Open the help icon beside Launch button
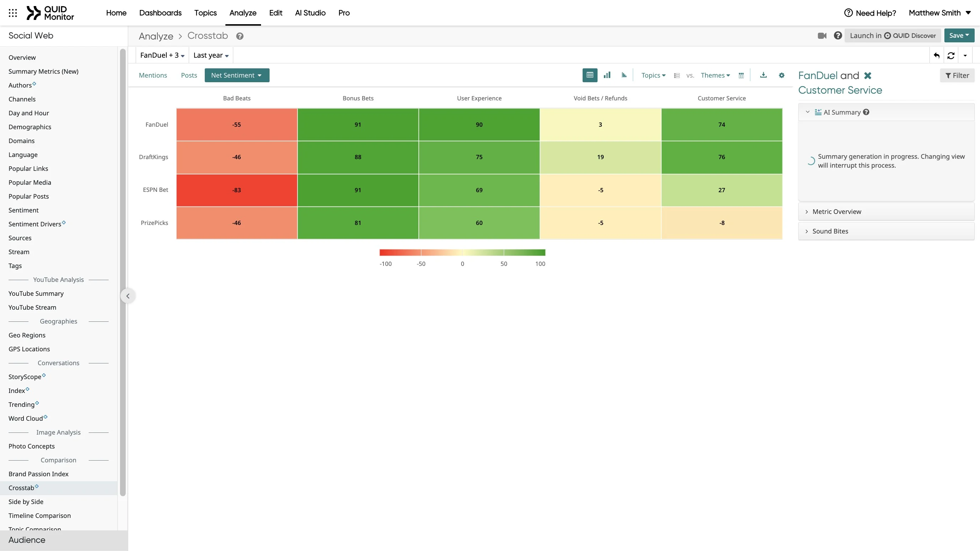Image resolution: width=980 pixels, height=551 pixels. pyautogui.click(x=838, y=35)
